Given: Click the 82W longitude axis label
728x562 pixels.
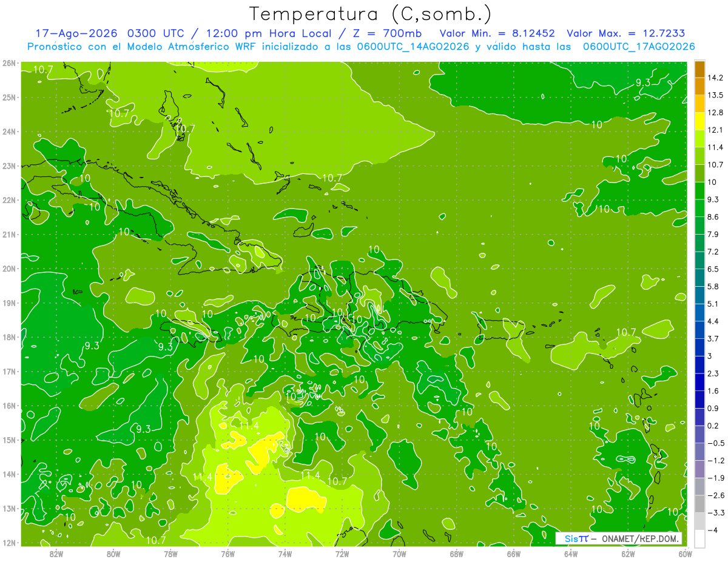Looking at the screenshot, I should (x=56, y=554).
